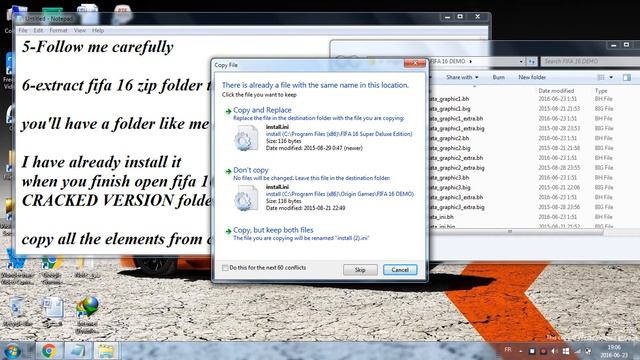Close the Copy File dialog

(x=415, y=63)
